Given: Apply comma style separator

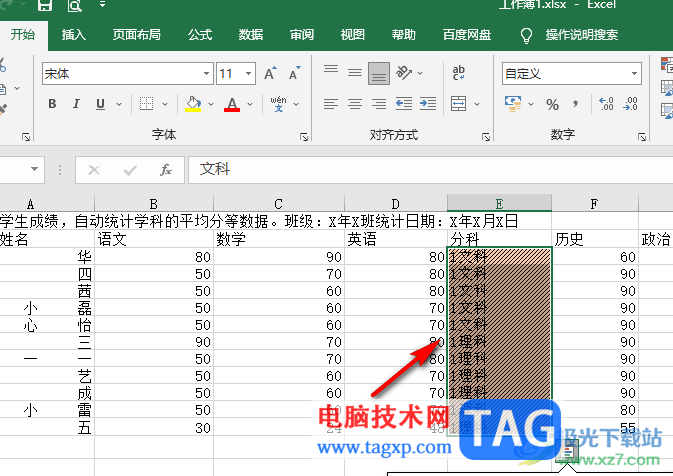Looking at the screenshot, I should [x=576, y=104].
